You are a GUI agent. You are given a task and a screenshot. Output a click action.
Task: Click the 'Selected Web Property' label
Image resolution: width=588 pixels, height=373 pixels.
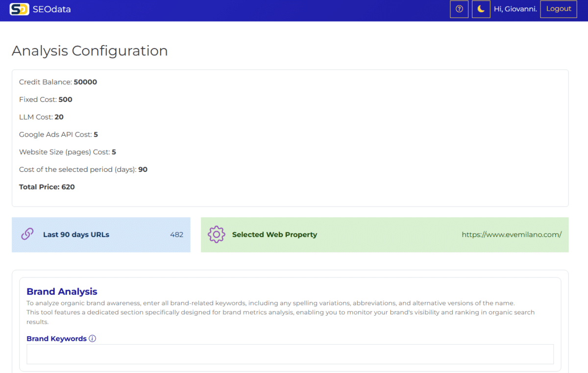point(274,234)
